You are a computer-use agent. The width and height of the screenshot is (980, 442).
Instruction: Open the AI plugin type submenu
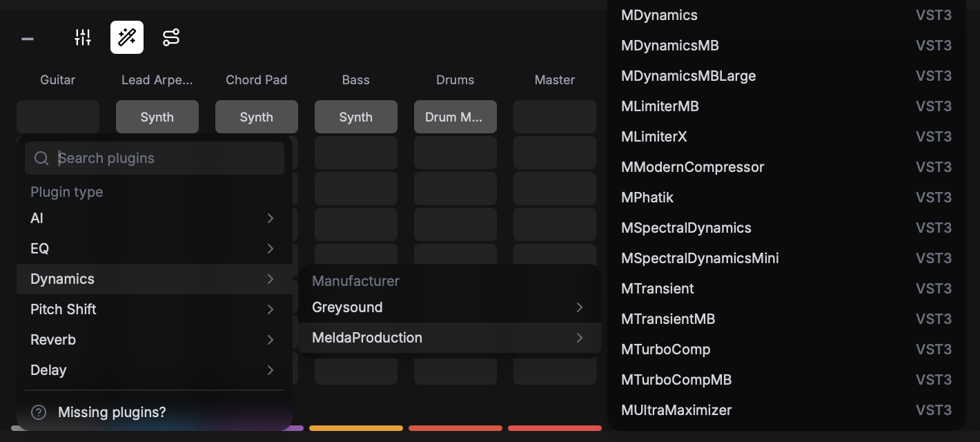[155, 218]
